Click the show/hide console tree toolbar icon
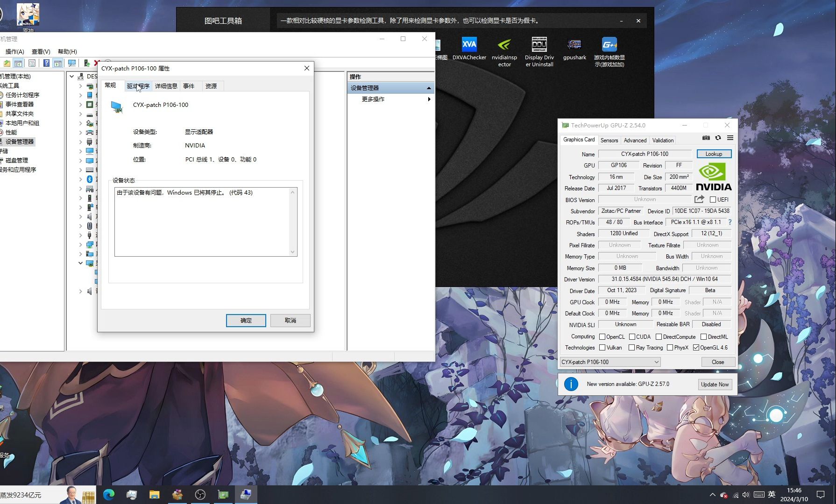Image resolution: width=836 pixels, height=504 pixels. tap(18, 63)
